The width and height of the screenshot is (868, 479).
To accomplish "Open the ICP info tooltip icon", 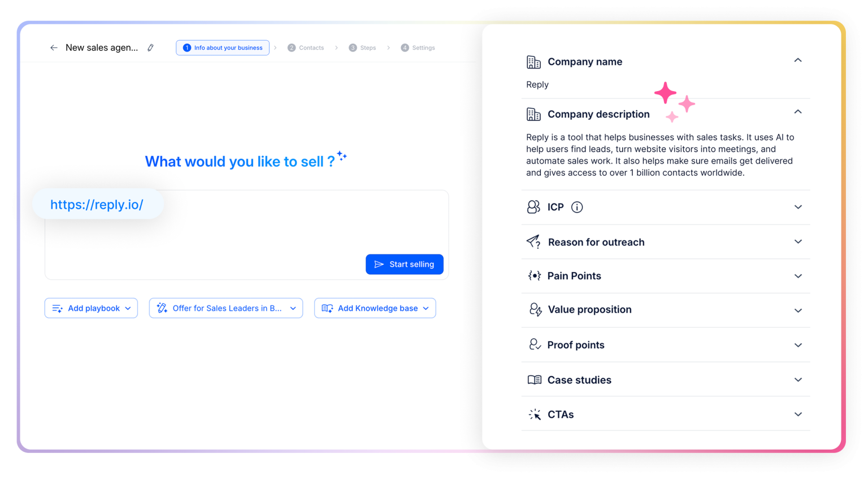I will click(x=577, y=208).
